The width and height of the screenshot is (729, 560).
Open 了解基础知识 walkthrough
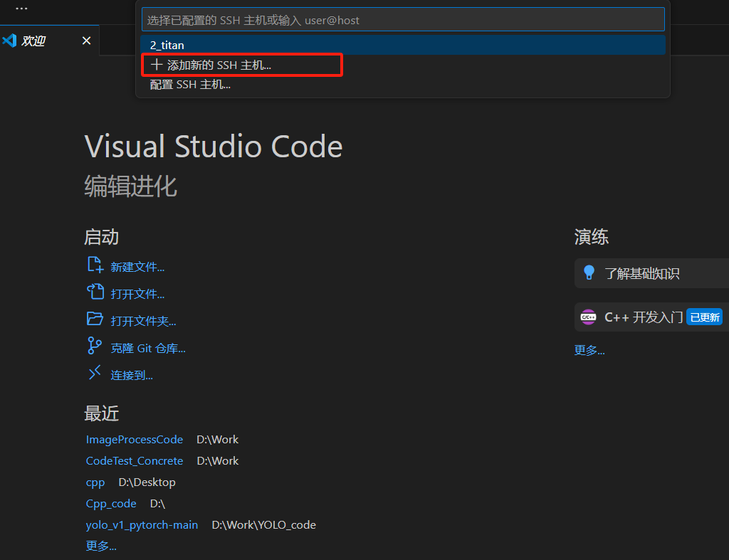pos(652,273)
